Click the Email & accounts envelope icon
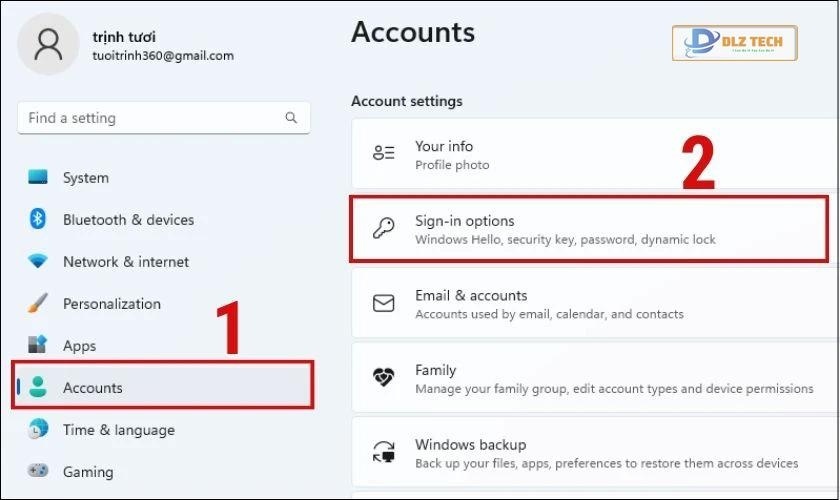Image resolution: width=840 pixels, height=500 pixels. point(384,303)
